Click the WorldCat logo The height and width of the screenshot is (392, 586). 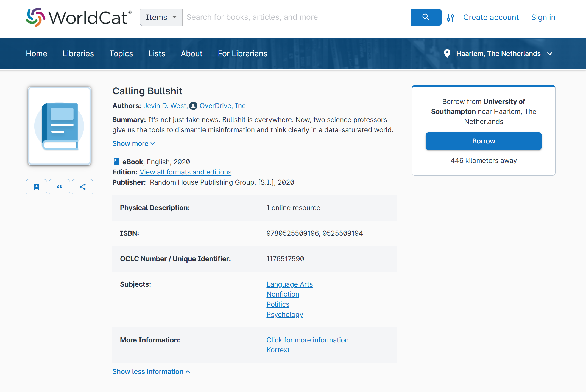pos(79,17)
